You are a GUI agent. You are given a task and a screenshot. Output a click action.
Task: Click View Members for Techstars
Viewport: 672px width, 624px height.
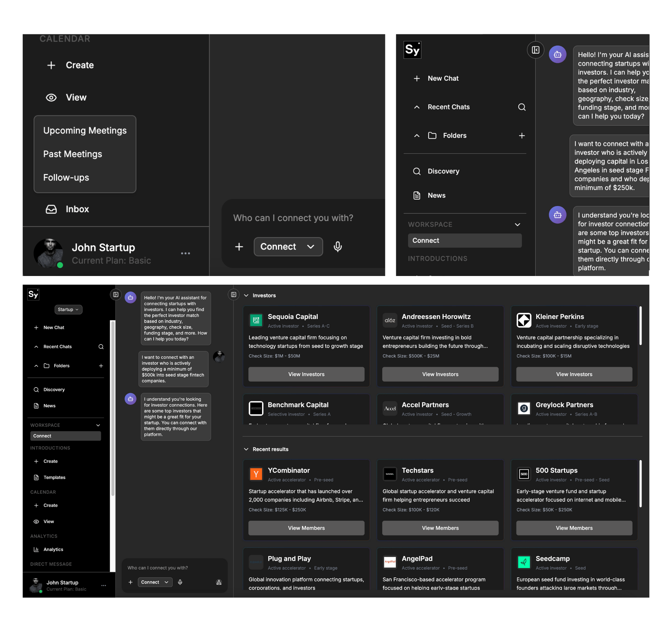[x=440, y=528]
